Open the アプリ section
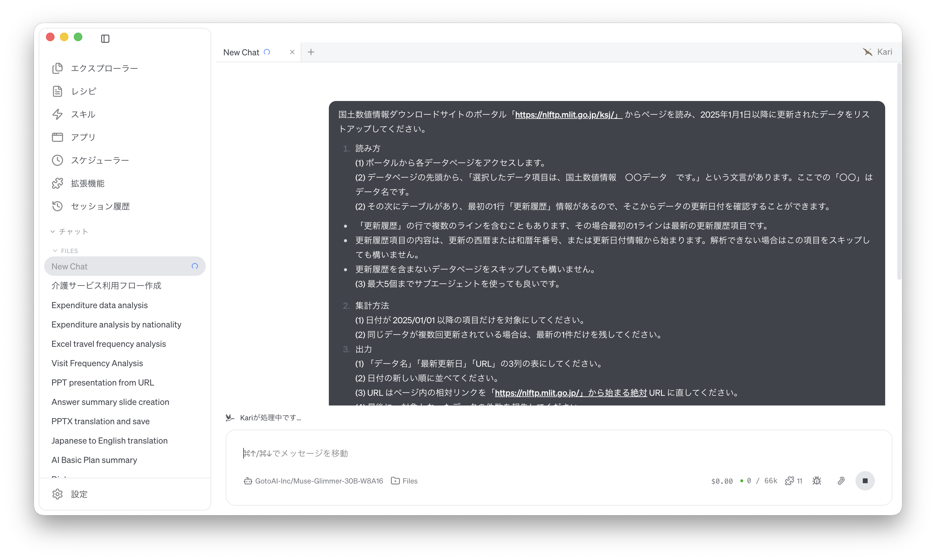This screenshot has height=560, width=936. (x=74, y=137)
